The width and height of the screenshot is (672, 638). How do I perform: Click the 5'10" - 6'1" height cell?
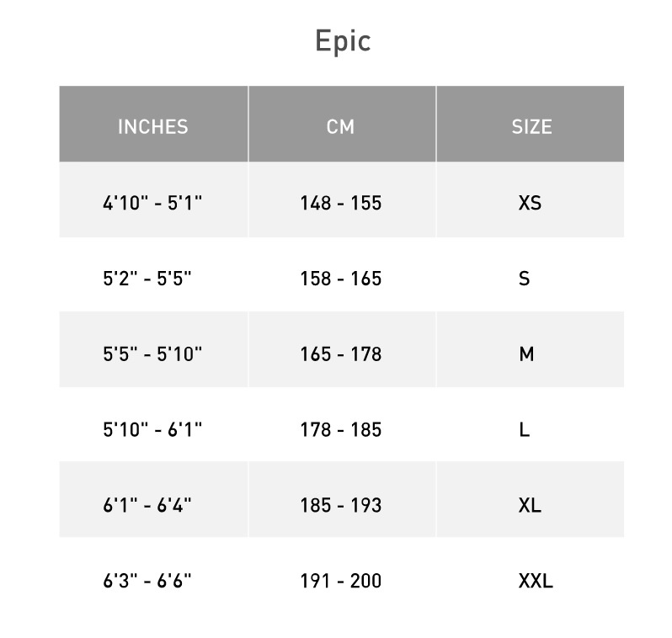coord(152,429)
